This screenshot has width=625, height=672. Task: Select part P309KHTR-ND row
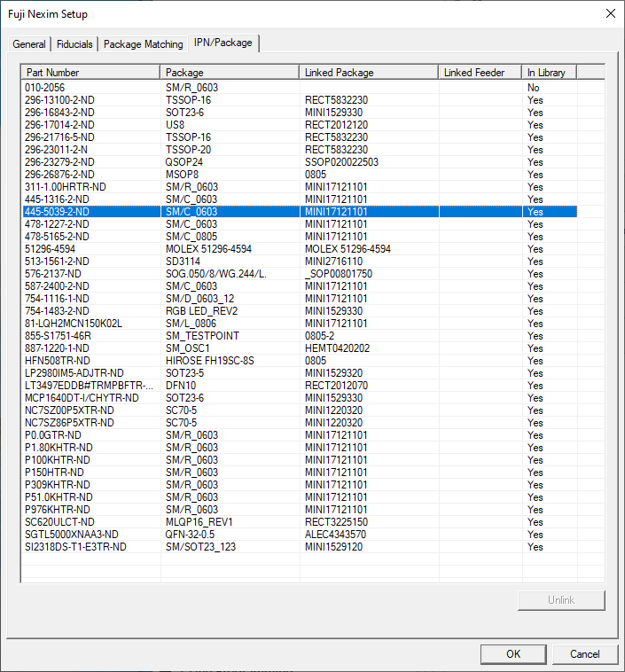(300, 485)
